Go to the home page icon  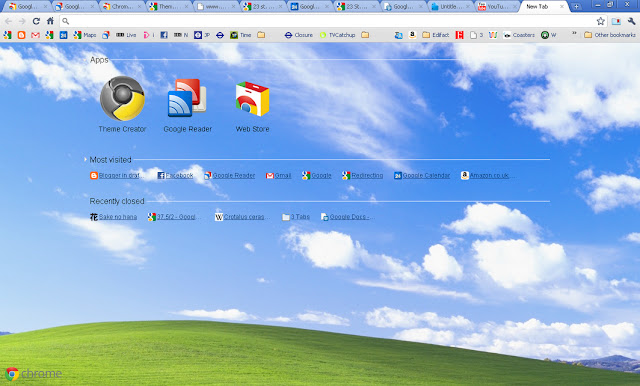tap(50, 21)
